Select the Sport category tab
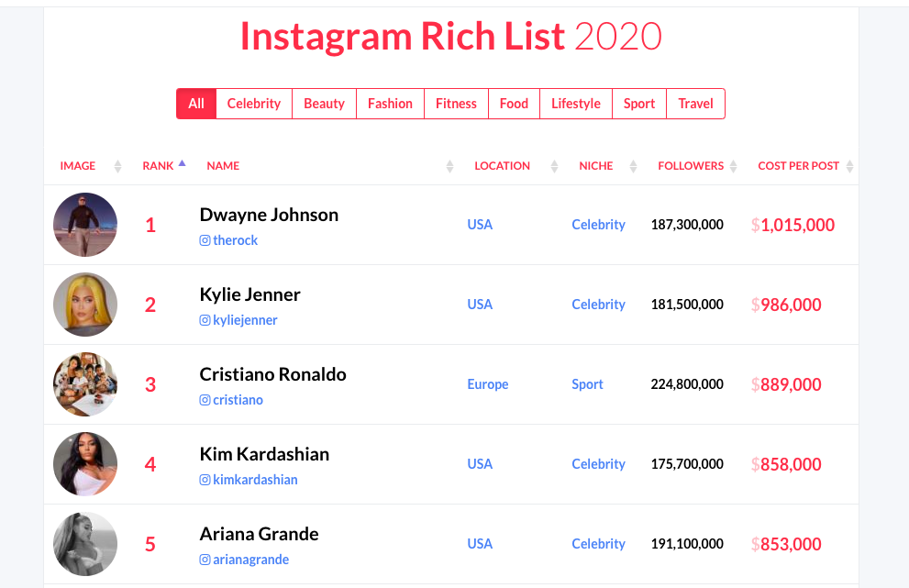Image resolution: width=909 pixels, height=588 pixels. pos(638,104)
